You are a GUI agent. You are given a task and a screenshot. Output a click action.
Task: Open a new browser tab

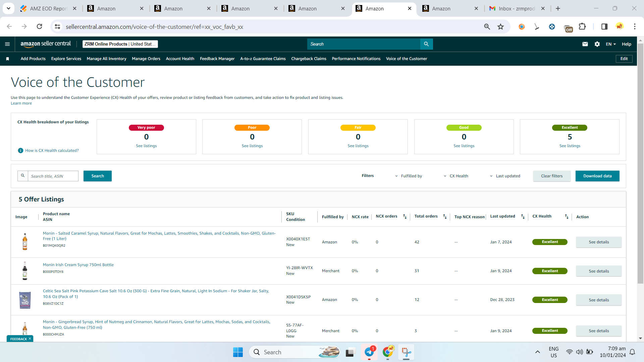tap(558, 8)
